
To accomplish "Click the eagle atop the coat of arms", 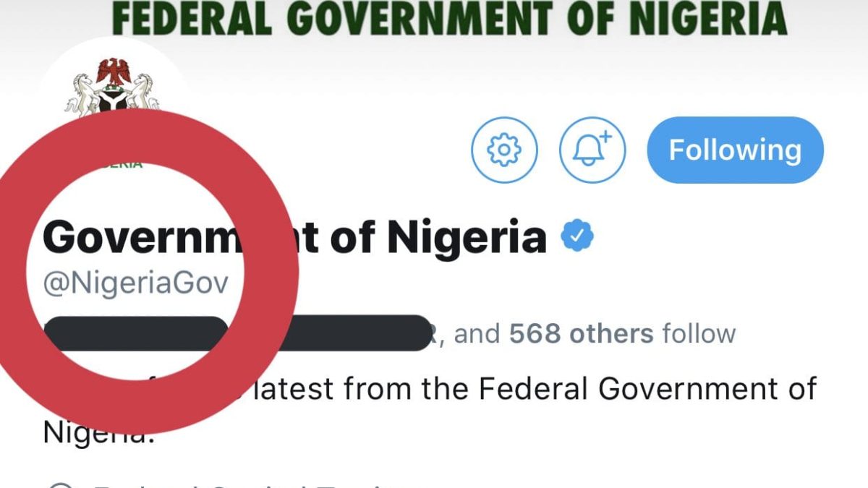I will [x=114, y=72].
